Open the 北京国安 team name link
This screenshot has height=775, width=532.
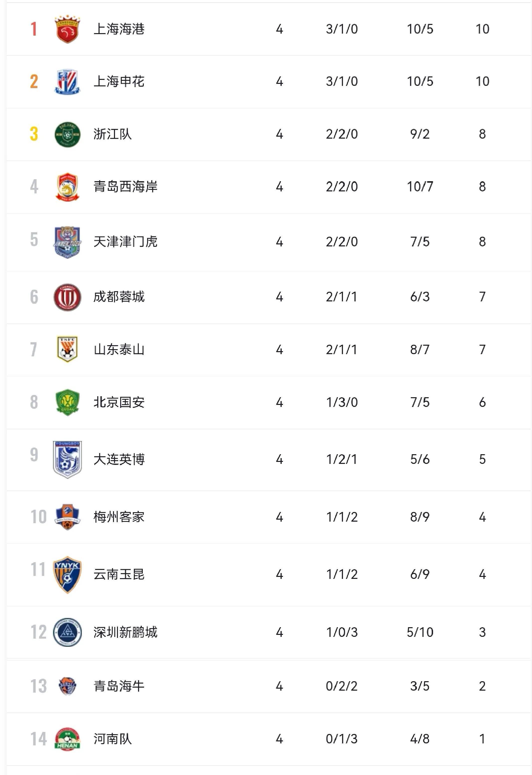coord(119,402)
